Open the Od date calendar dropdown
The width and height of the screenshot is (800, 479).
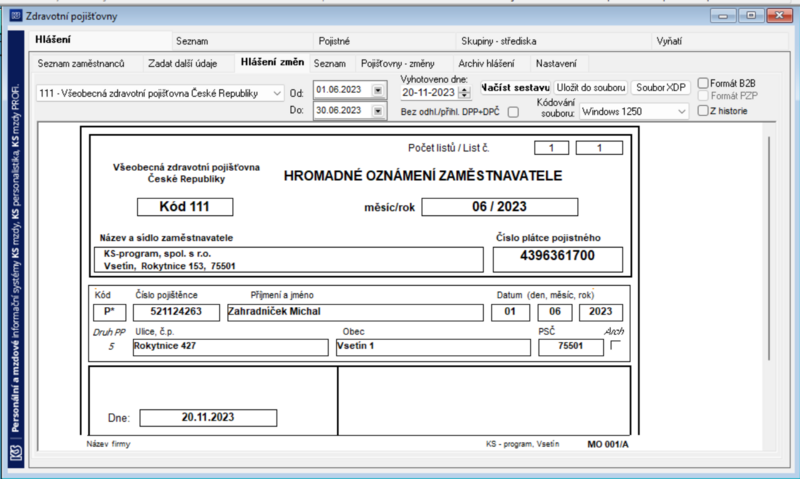(x=378, y=90)
